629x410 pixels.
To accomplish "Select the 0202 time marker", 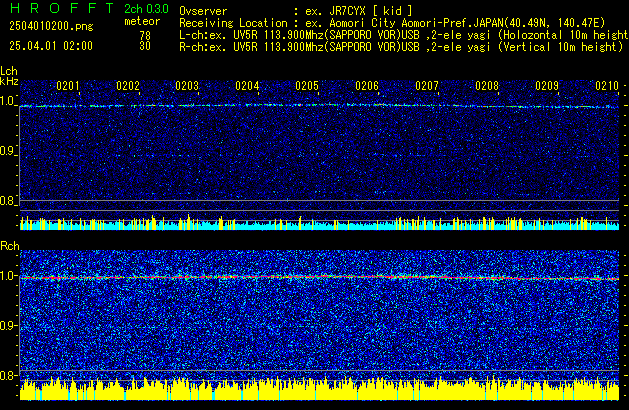I will pos(128,86).
